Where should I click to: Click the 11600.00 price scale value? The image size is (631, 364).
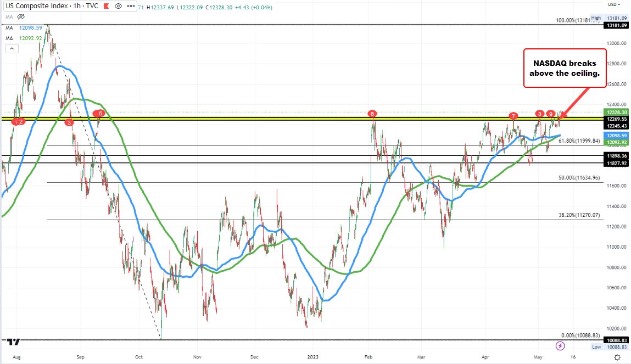616,186
